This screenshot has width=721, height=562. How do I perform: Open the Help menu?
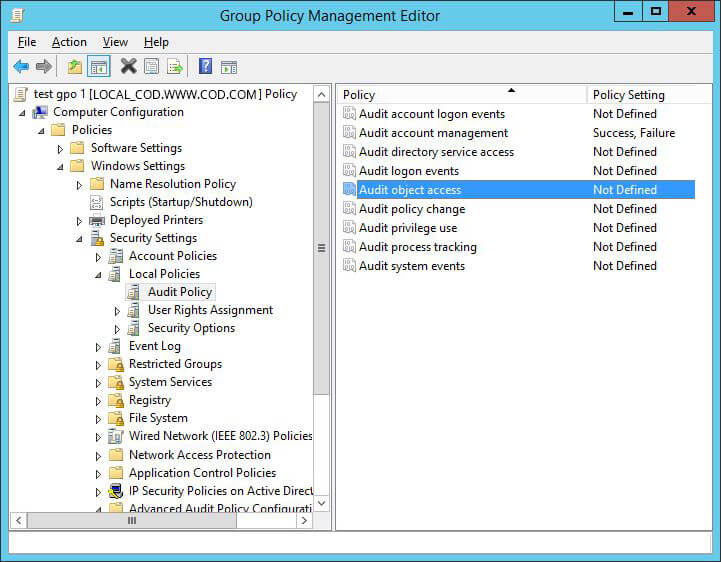pyautogui.click(x=156, y=42)
